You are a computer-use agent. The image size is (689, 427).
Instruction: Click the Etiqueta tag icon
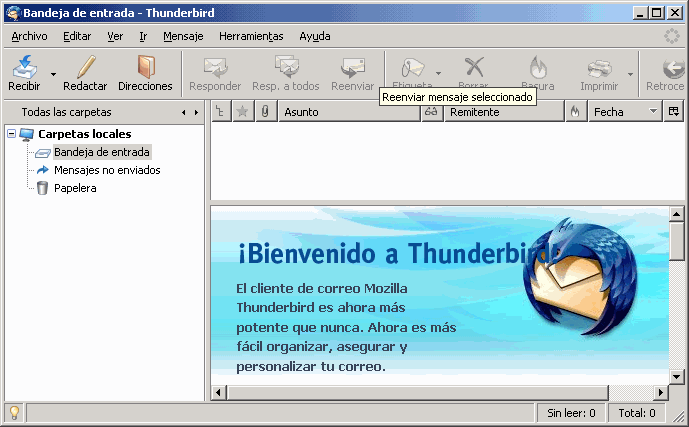point(412,67)
